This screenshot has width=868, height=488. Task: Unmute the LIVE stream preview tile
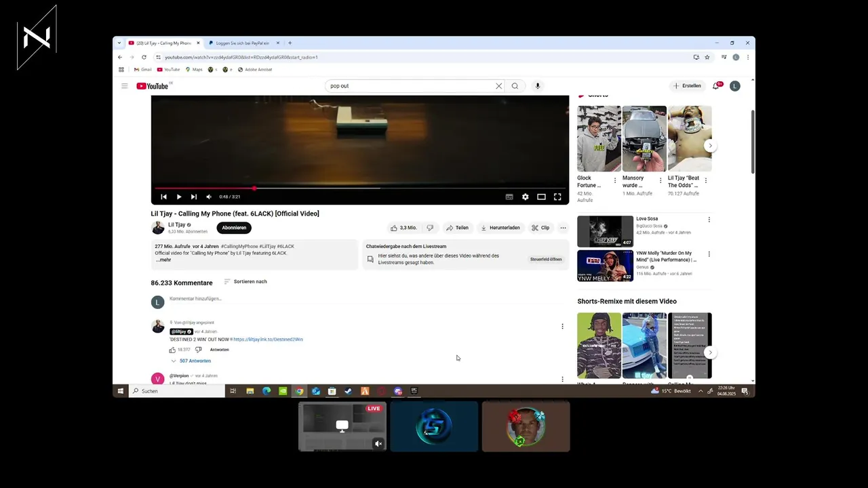(378, 444)
